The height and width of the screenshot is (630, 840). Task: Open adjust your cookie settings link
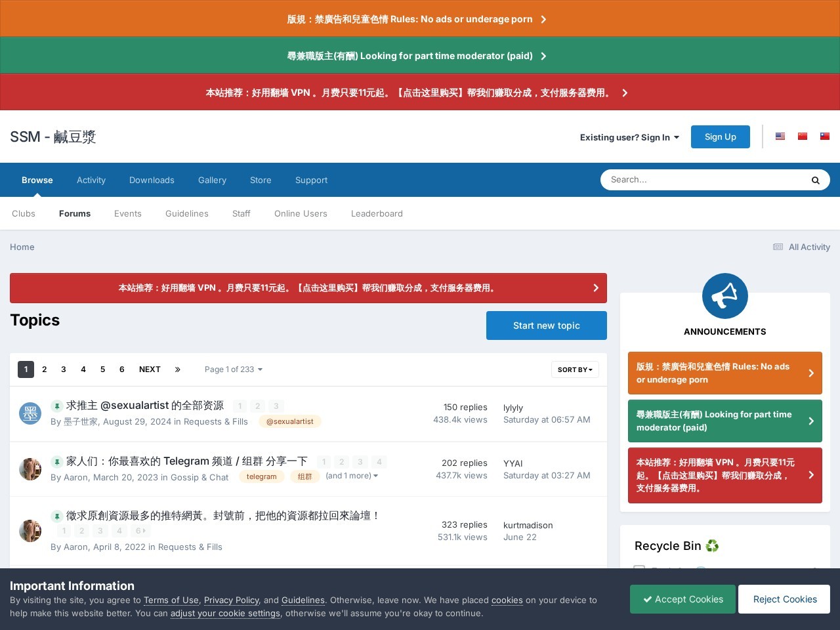click(x=225, y=613)
